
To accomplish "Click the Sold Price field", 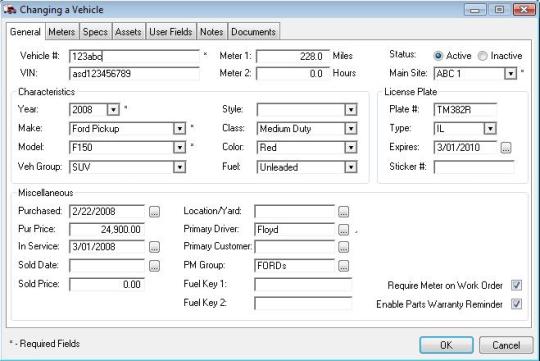I will tap(107, 285).
